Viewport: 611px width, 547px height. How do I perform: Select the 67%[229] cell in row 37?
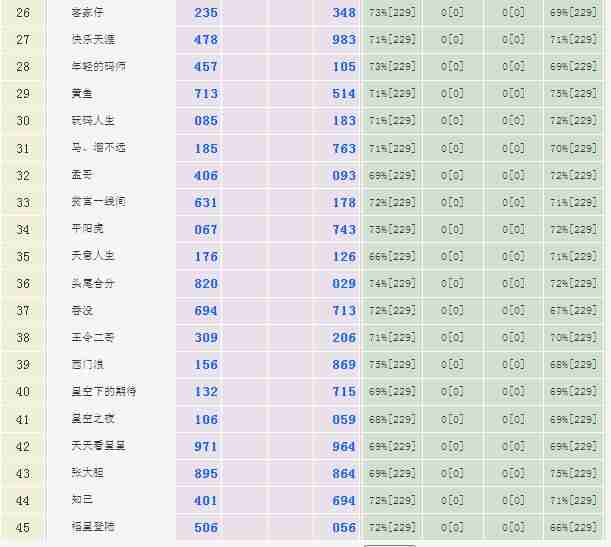pyautogui.click(x=573, y=311)
